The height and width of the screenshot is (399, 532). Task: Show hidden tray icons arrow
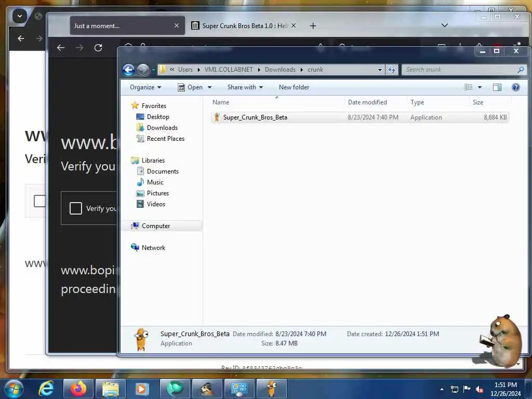pos(442,389)
